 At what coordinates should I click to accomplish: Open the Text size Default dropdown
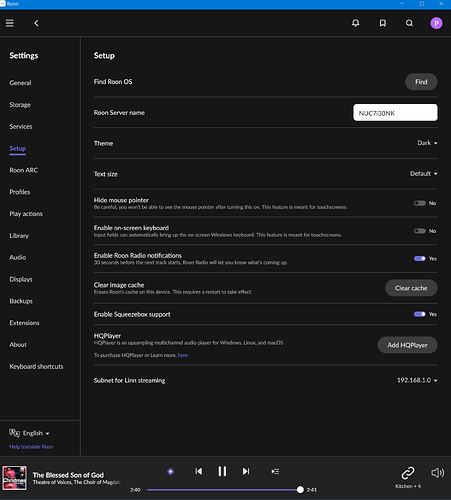(424, 174)
